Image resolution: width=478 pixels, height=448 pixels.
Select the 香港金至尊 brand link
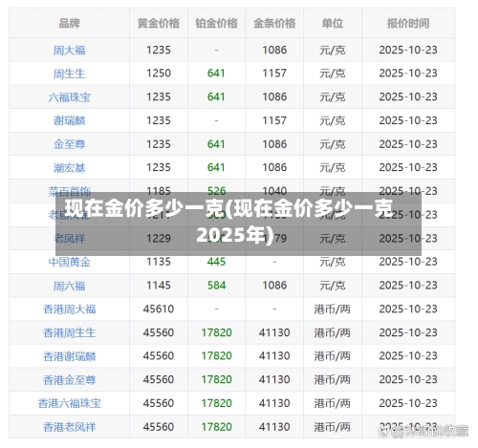click(69, 379)
